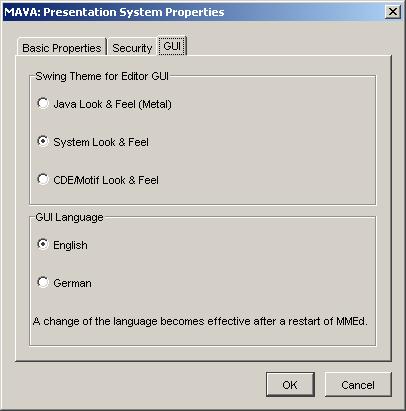Choose the Java Look & Feel radio circle
Viewport: 406px width, 411px height.
(x=43, y=103)
